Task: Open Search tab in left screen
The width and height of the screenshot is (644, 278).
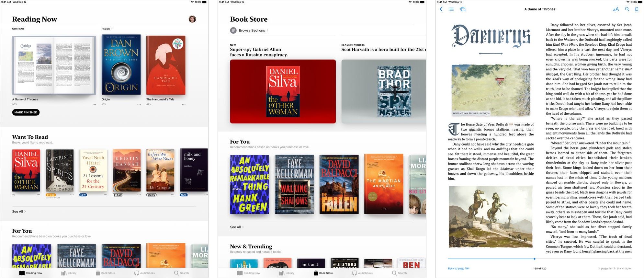Action: pyautogui.click(x=181, y=273)
